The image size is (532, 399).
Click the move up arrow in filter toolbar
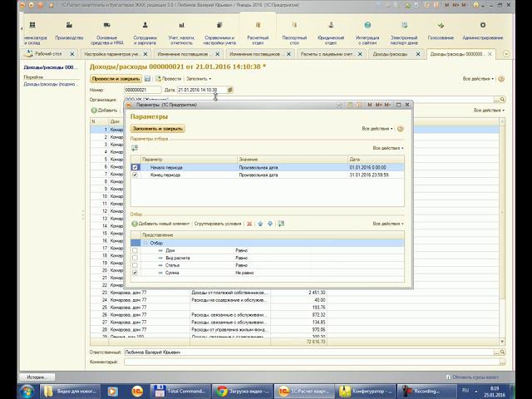coord(259,224)
